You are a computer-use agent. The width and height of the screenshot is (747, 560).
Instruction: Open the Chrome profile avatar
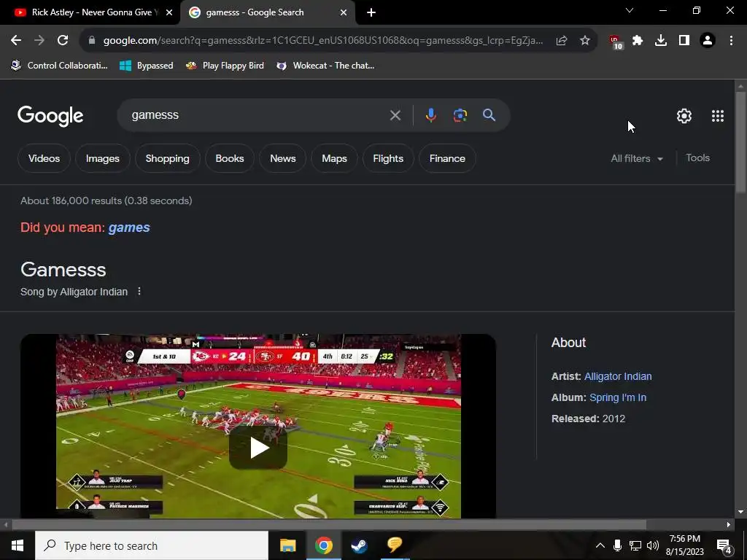pyautogui.click(x=708, y=41)
